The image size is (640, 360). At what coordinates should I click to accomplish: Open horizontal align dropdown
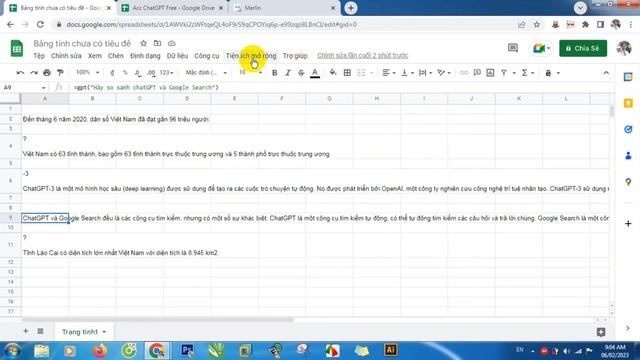[389, 73]
